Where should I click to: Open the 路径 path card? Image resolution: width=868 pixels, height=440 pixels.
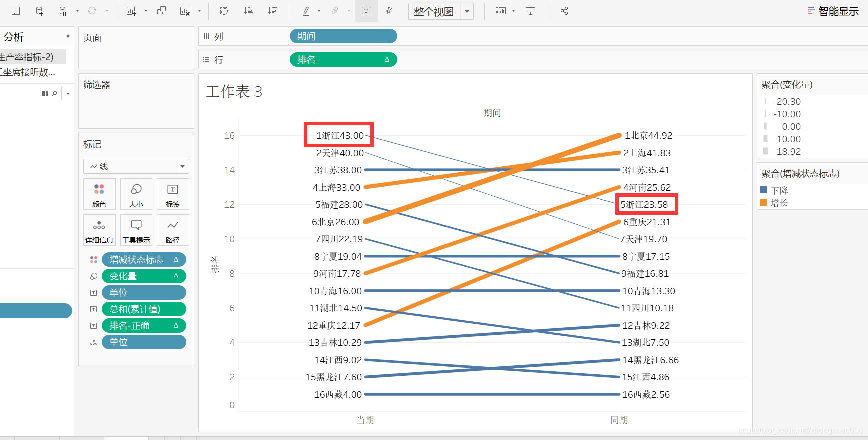tap(173, 230)
